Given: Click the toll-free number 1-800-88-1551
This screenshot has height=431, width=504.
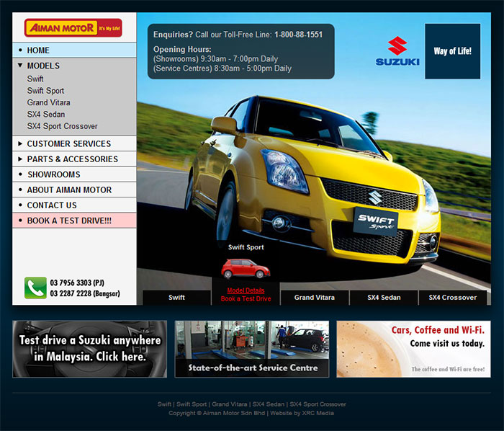Looking at the screenshot, I should [x=298, y=35].
